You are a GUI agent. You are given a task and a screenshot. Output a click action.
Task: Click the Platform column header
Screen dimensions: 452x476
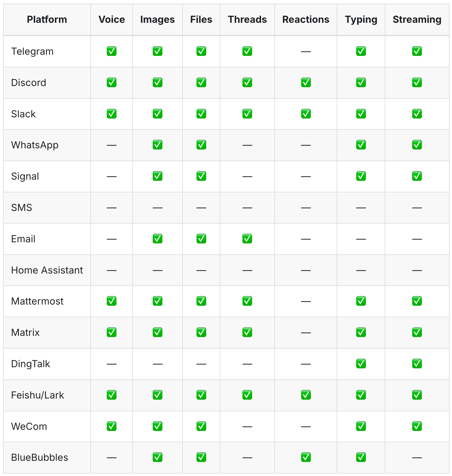pyautogui.click(x=47, y=19)
